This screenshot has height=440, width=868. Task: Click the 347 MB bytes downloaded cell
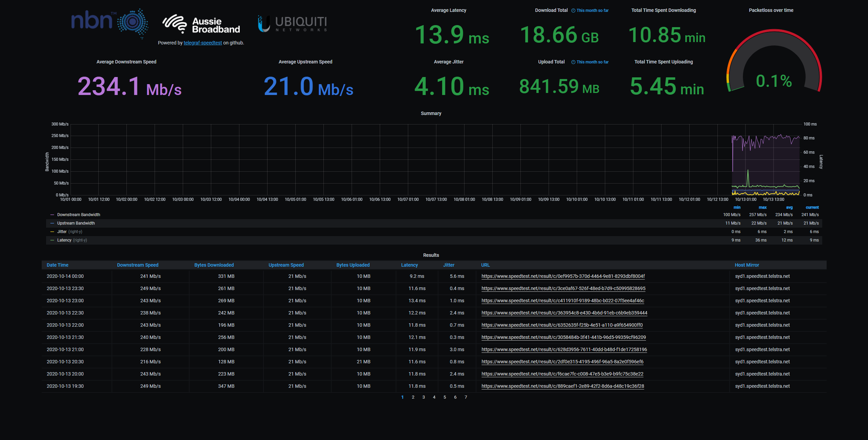click(x=226, y=386)
